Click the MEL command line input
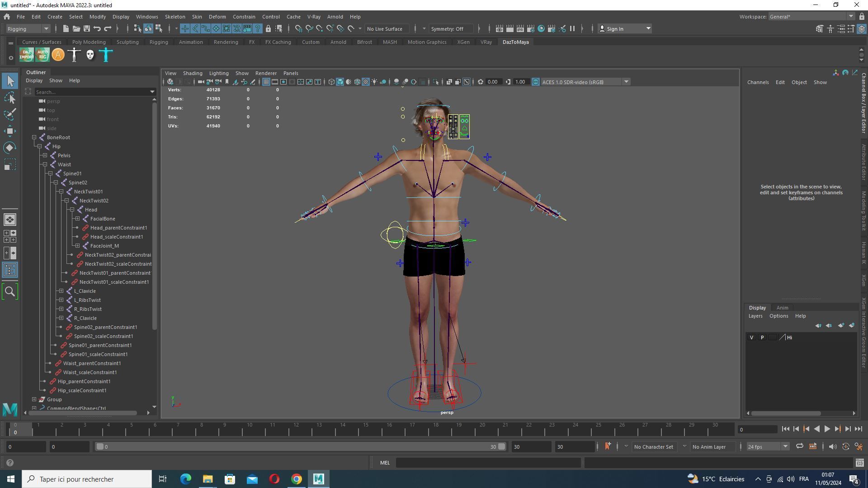The width and height of the screenshot is (868, 488). click(488, 463)
